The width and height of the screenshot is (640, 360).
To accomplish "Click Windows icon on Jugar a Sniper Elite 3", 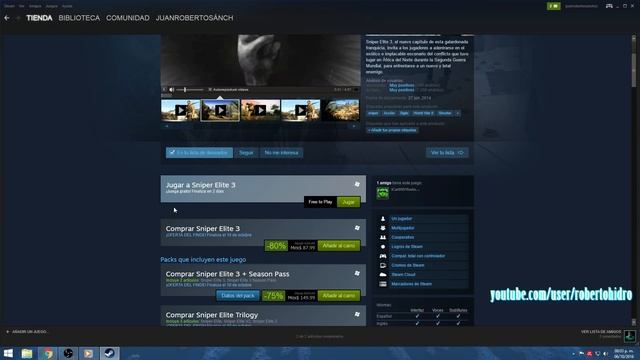I will pos(357,184).
